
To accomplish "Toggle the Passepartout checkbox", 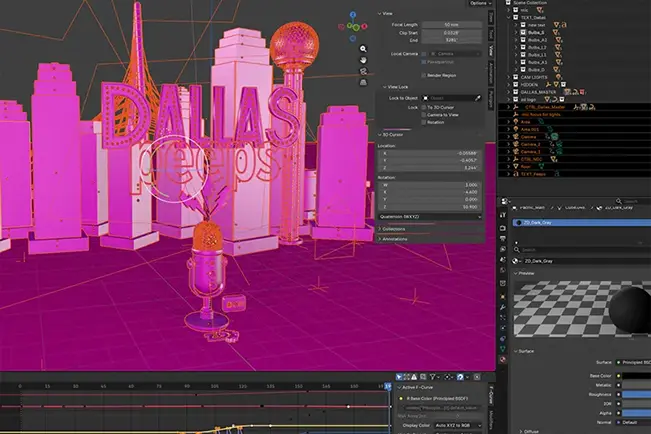I will tap(424, 62).
